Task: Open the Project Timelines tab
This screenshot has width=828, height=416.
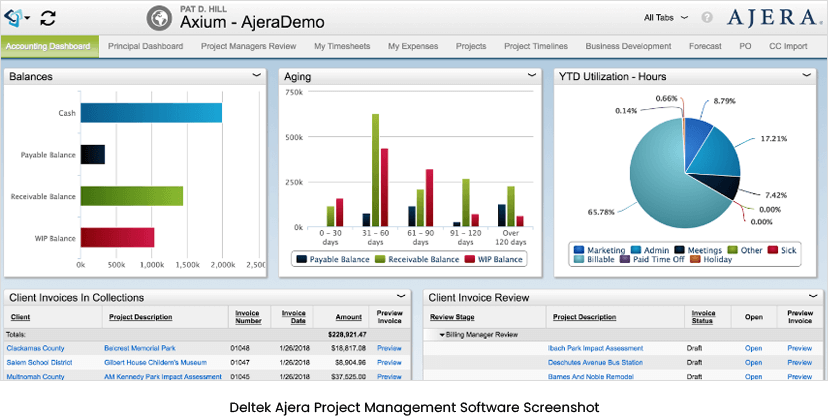Action: click(536, 46)
